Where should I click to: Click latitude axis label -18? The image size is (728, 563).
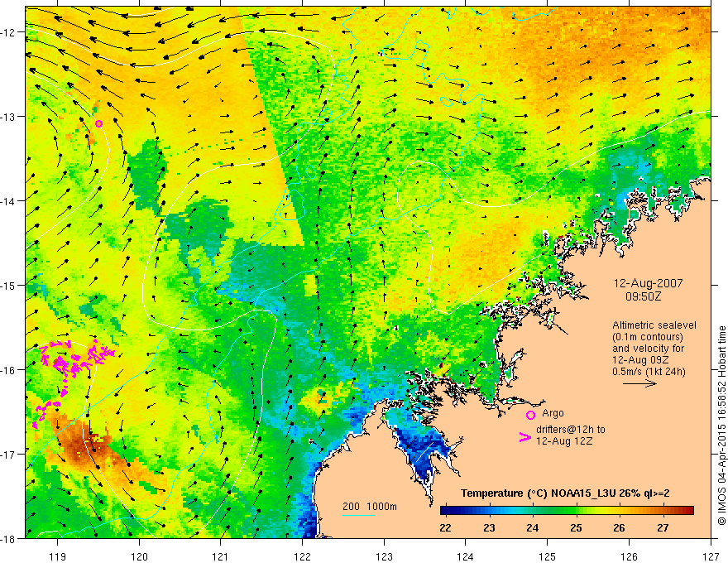[8, 538]
